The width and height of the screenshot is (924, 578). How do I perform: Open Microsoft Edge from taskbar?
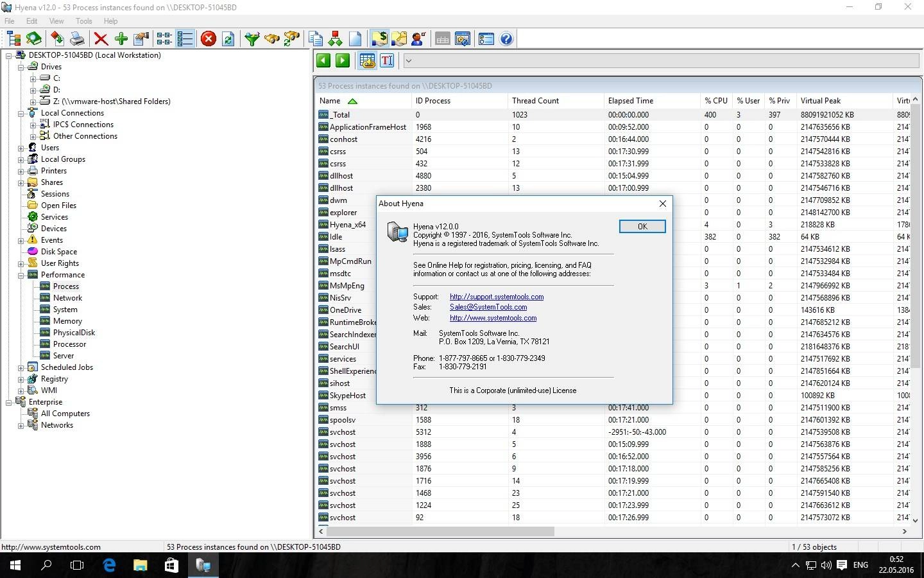coord(109,565)
